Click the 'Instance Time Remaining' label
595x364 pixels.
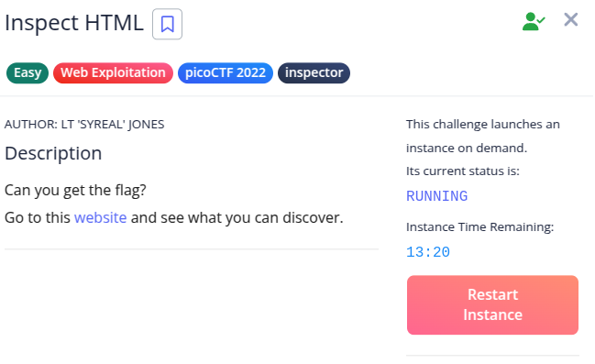tap(480, 227)
